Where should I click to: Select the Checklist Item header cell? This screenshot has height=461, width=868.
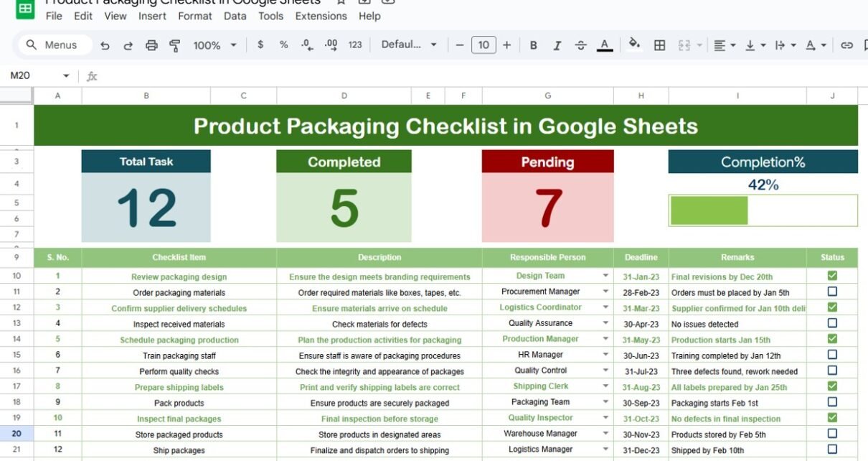coord(179,257)
